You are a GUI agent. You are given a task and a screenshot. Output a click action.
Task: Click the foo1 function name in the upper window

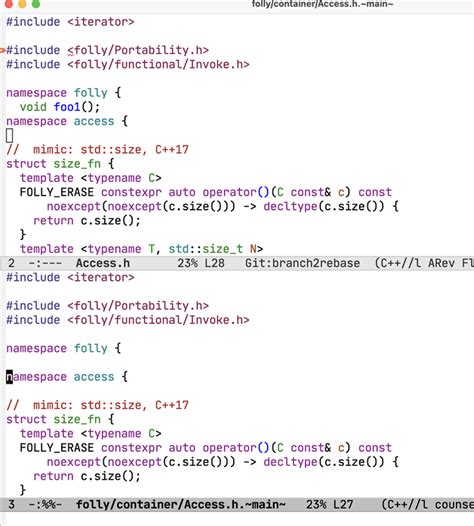point(67,107)
